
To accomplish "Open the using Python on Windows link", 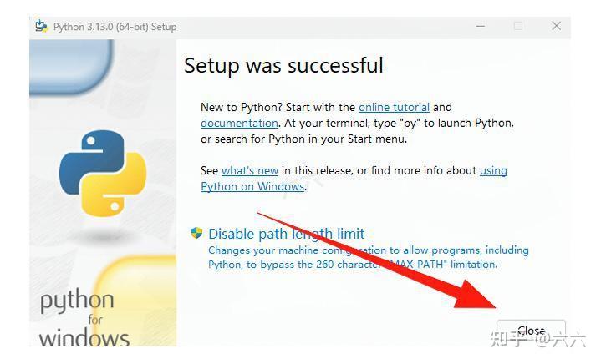I will click(252, 186).
